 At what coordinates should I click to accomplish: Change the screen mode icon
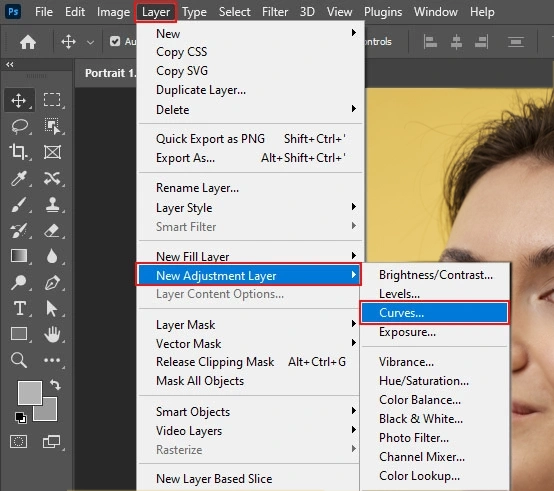(52, 442)
